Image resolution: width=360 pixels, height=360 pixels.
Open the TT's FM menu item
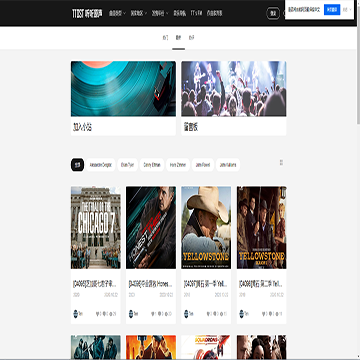(x=196, y=13)
